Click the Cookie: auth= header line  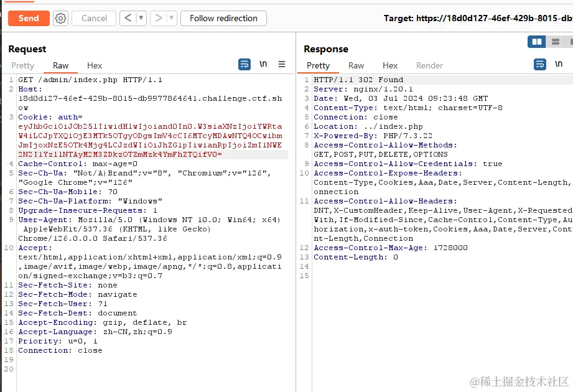click(x=50, y=117)
